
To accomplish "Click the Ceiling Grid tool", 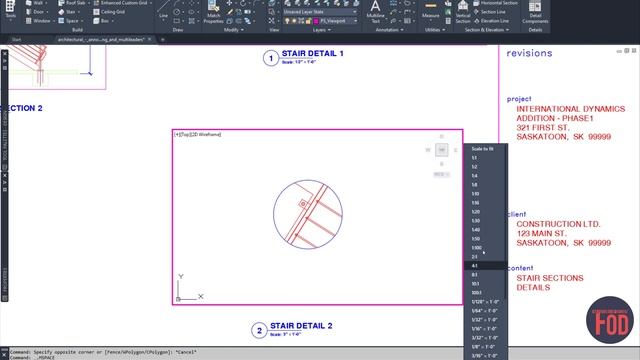I will click(109, 12).
